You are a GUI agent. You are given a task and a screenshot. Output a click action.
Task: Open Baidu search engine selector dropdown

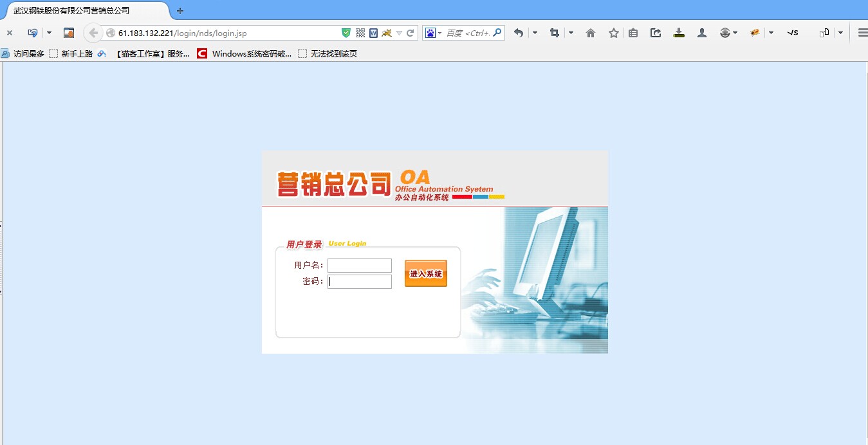[433, 33]
